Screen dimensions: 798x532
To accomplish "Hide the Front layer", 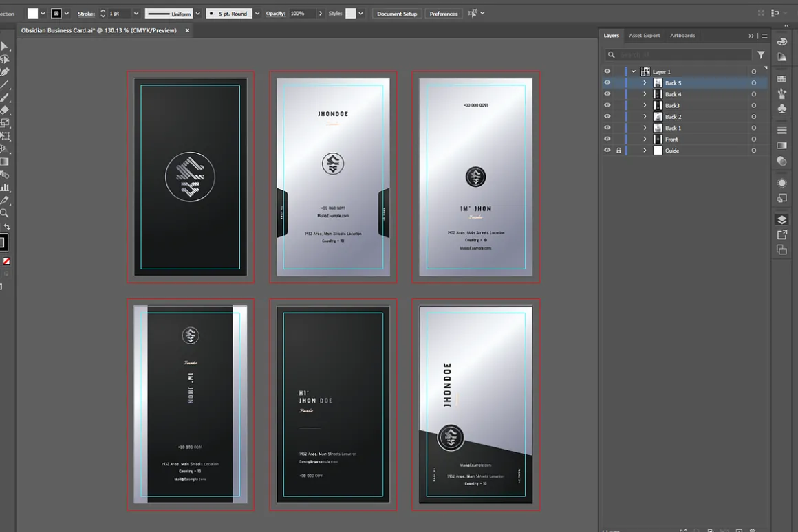I will point(607,139).
